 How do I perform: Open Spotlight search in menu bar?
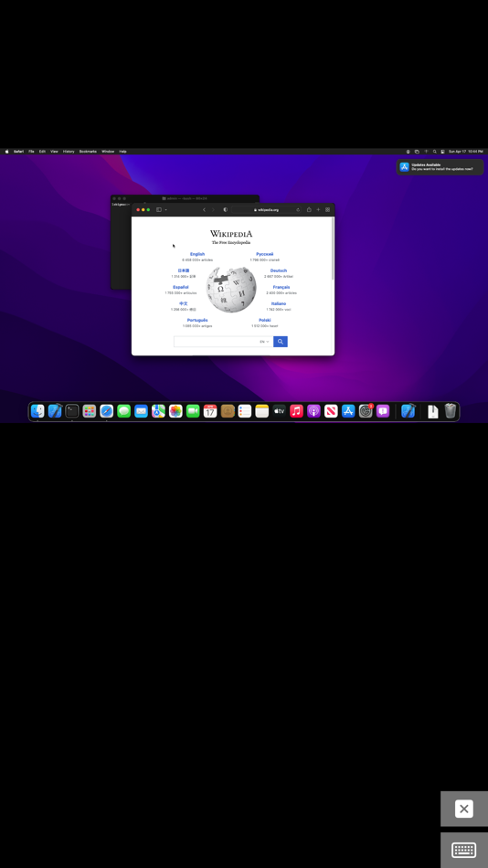(x=435, y=151)
